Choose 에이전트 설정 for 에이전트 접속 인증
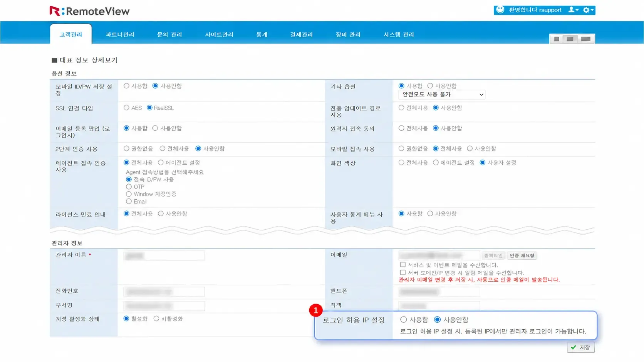The image size is (644, 362). click(x=161, y=163)
